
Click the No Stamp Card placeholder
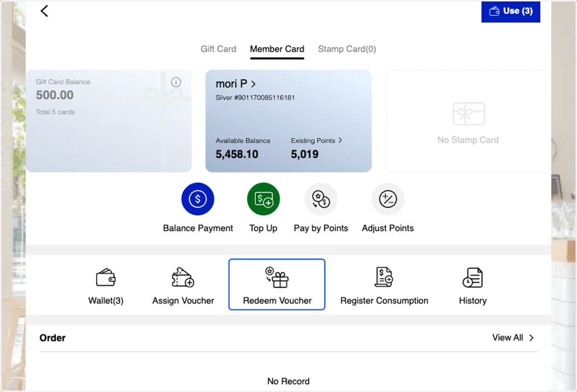[468, 121]
